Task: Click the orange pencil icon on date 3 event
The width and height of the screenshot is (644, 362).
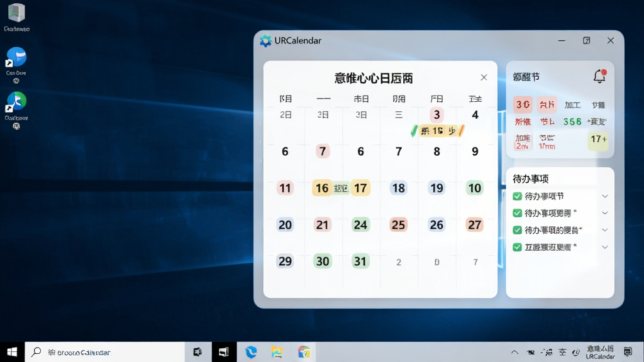Action: point(462,131)
